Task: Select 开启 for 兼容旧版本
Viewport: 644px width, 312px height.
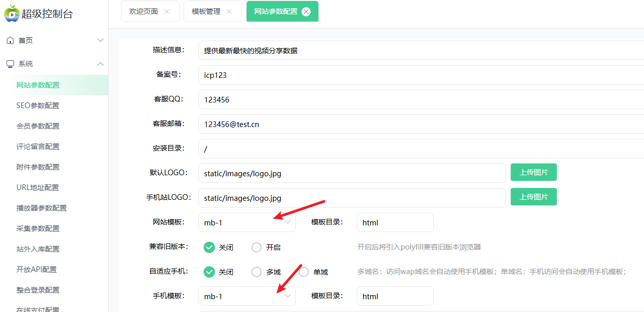Action: [257, 247]
